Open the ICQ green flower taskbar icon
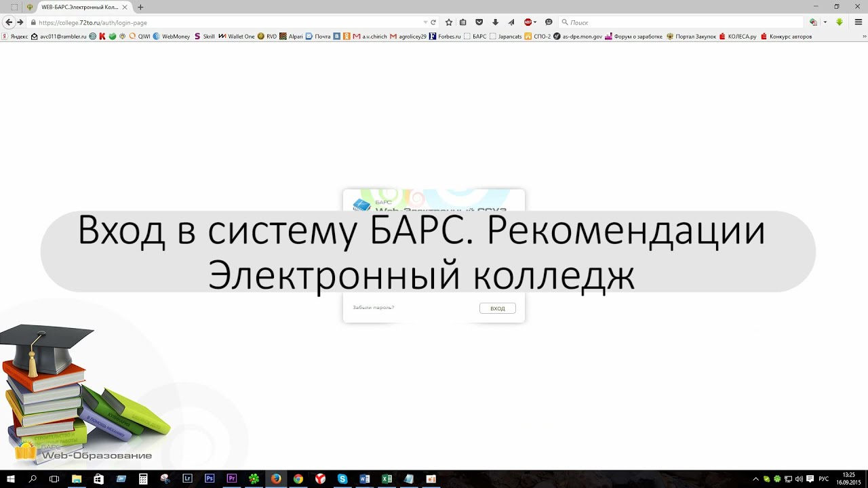868x488 pixels. [x=254, y=479]
